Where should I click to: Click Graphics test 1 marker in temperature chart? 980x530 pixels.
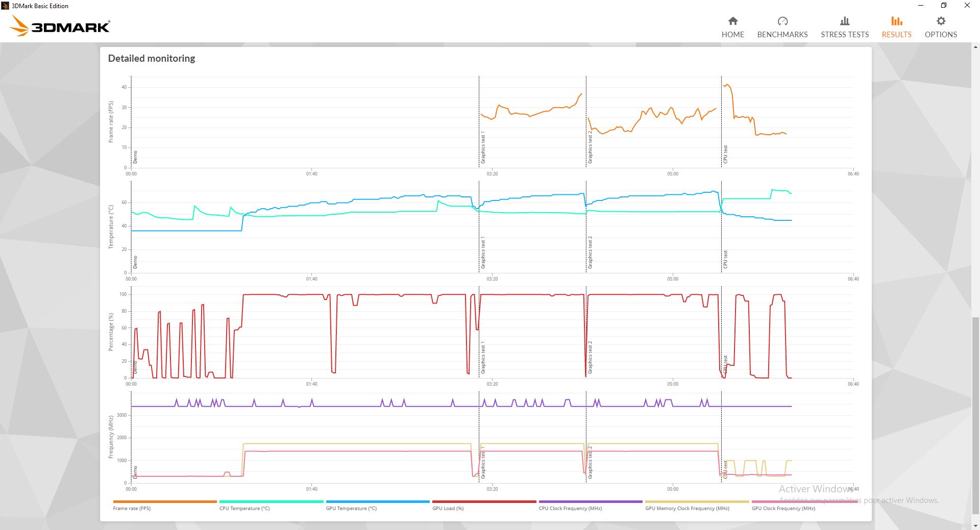tap(483, 253)
